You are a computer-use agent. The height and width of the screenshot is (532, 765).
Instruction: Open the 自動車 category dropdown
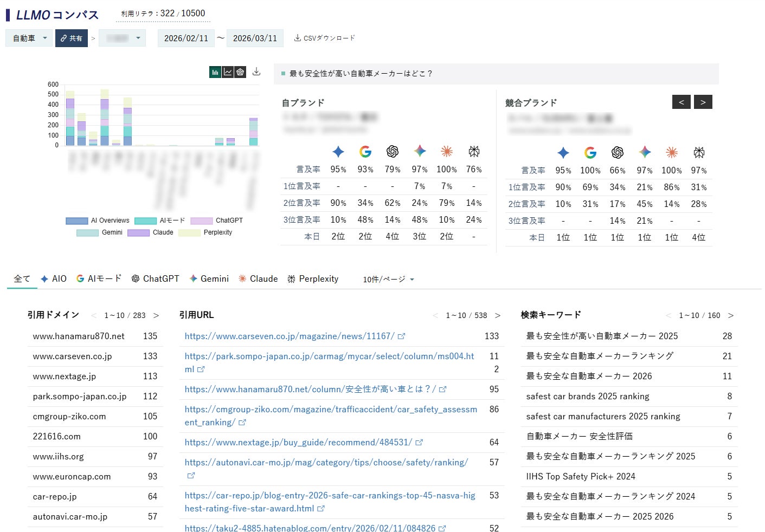[x=29, y=38]
